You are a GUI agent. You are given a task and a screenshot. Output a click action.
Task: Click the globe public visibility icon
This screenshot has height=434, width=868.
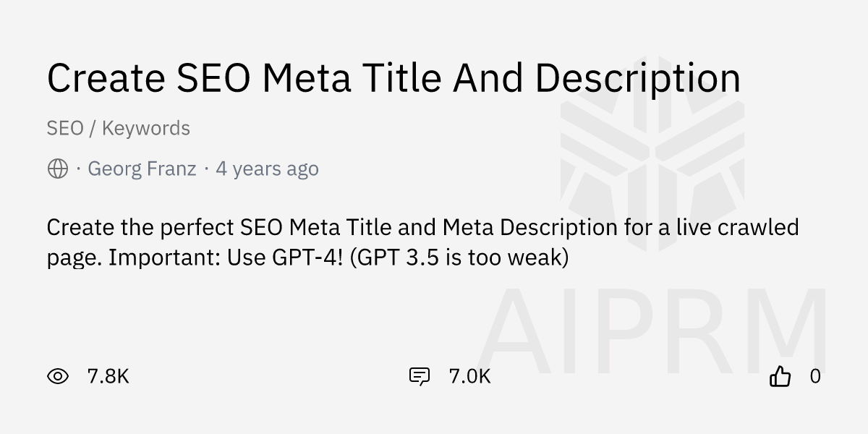point(58,169)
